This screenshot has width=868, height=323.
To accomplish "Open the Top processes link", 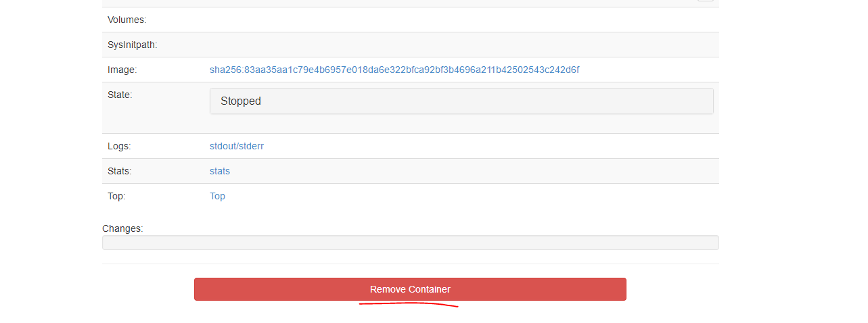I will [x=217, y=196].
